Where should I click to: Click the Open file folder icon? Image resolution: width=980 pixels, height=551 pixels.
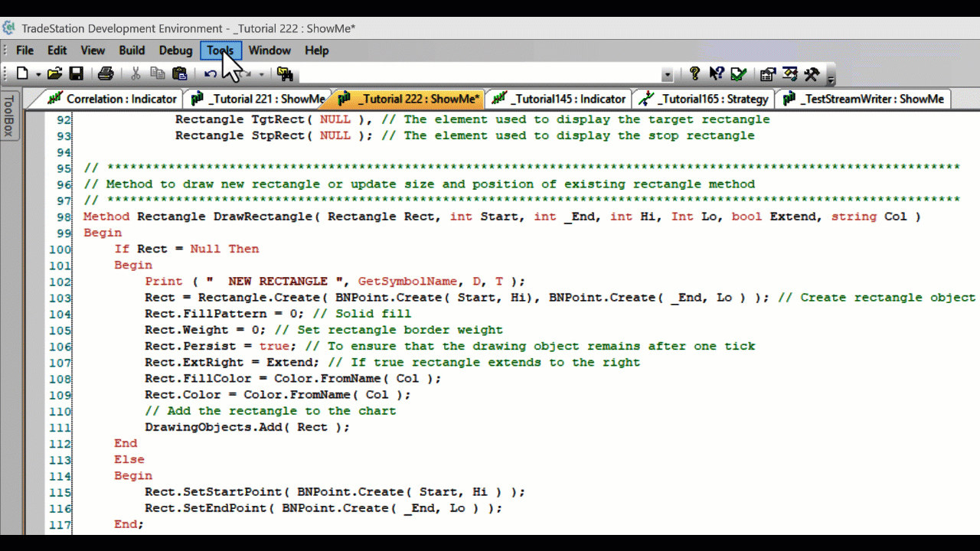point(54,74)
